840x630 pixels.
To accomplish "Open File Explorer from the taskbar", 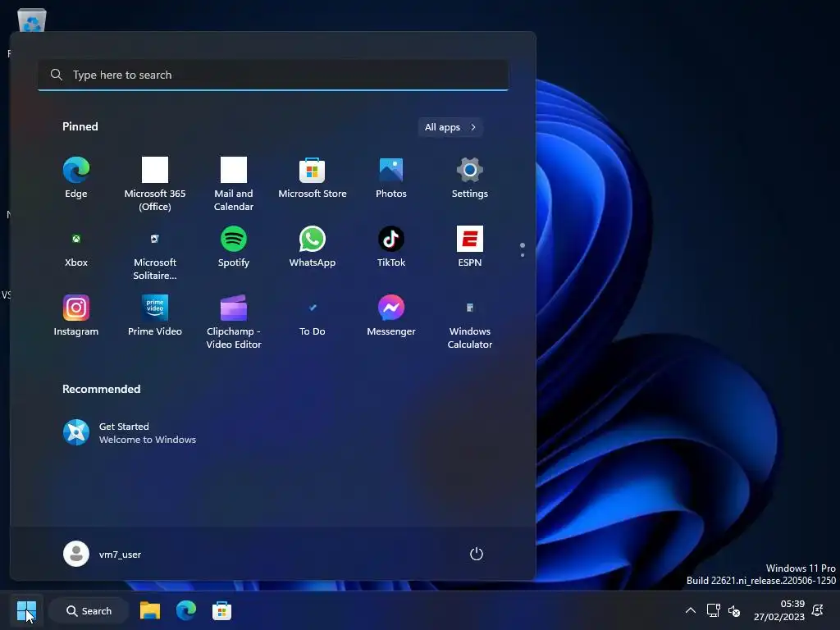I will [150, 610].
